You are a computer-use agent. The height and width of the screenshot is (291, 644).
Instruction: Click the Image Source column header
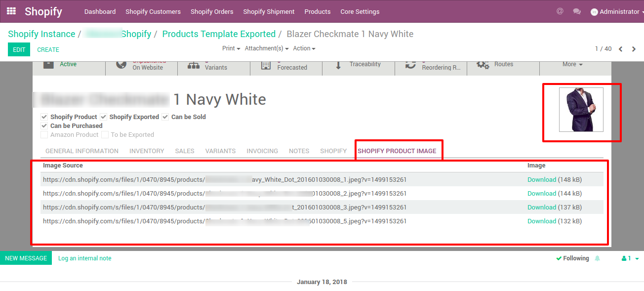pos(63,166)
